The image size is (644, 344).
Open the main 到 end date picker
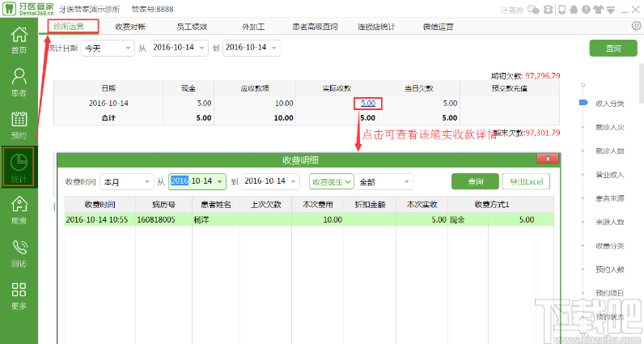pos(252,48)
